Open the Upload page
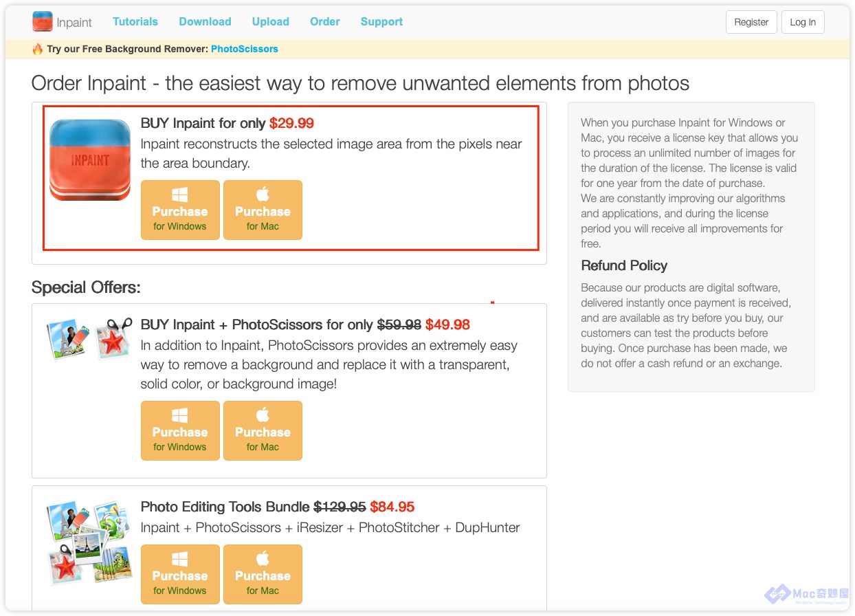 pos(271,22)
